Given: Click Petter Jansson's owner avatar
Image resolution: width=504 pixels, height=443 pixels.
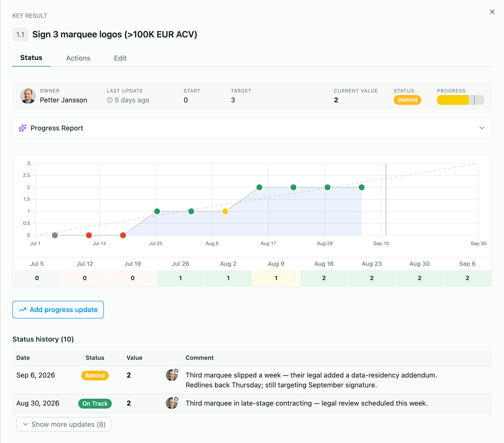Looking at the screenshot, I should point(28,96).
